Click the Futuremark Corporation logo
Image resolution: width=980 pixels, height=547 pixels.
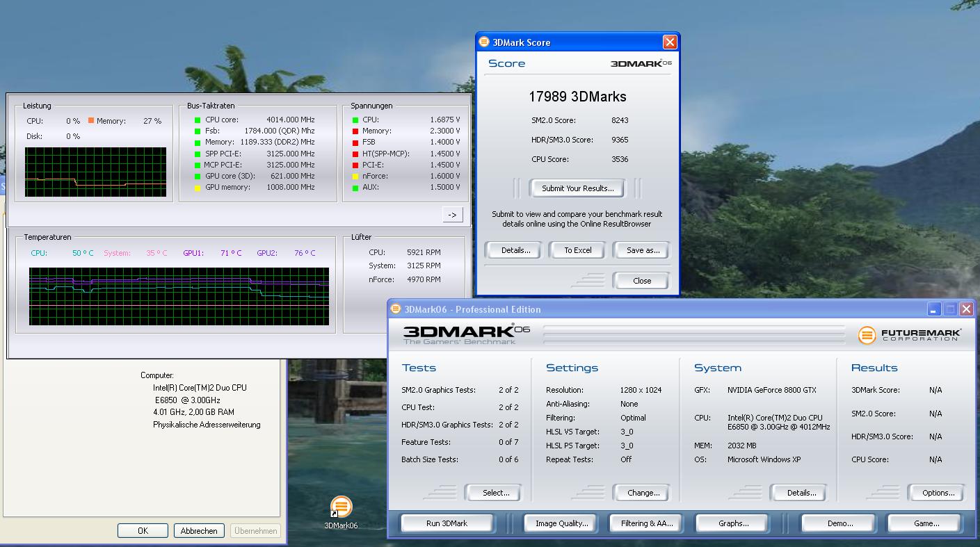click(910, 335)
